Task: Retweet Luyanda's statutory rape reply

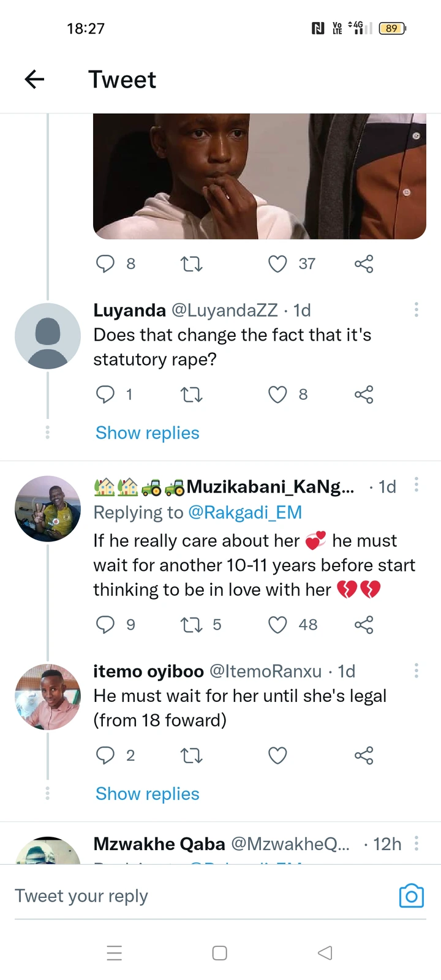Action: 191,394
